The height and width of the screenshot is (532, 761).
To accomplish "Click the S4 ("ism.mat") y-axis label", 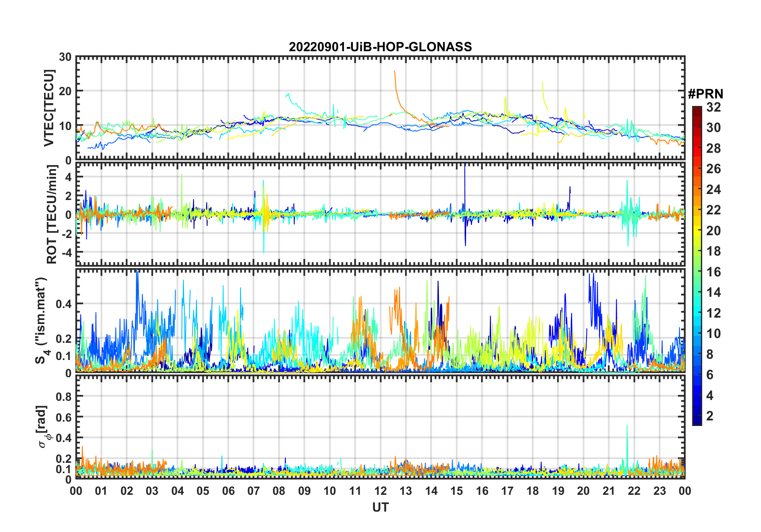I will tap(42, 321).
